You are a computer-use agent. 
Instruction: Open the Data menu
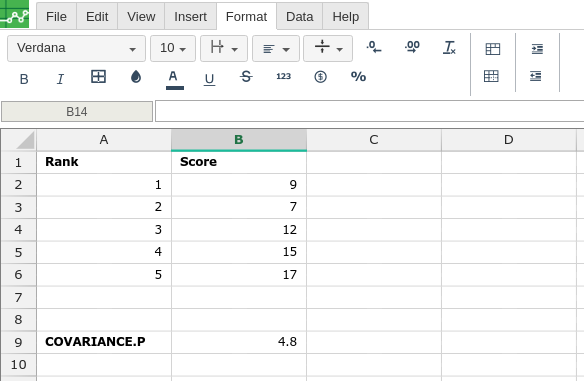pos(299,17)
